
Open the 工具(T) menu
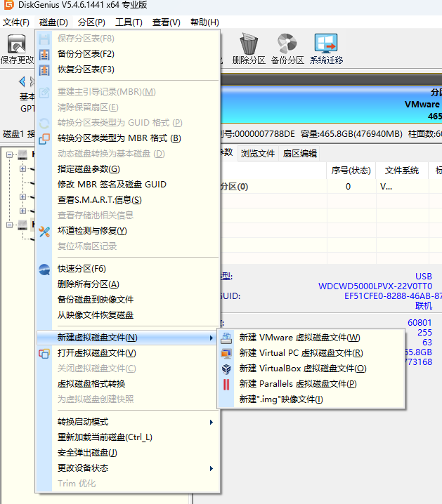pyautogui.click(x=129, y=22)
